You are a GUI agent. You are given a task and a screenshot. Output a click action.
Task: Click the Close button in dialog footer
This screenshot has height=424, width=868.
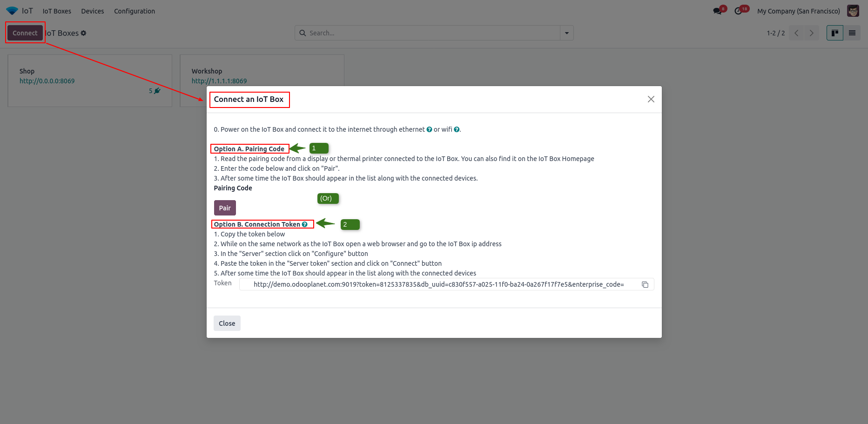coord(227,323)
